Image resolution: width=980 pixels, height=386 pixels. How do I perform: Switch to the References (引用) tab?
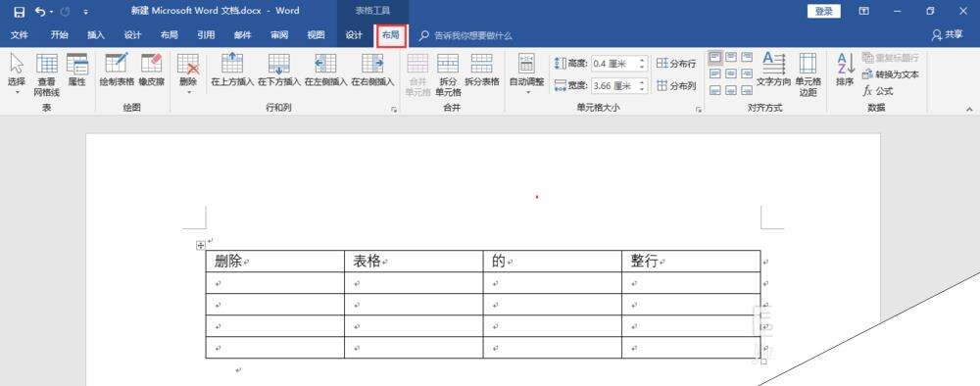[x=206, y=35]
